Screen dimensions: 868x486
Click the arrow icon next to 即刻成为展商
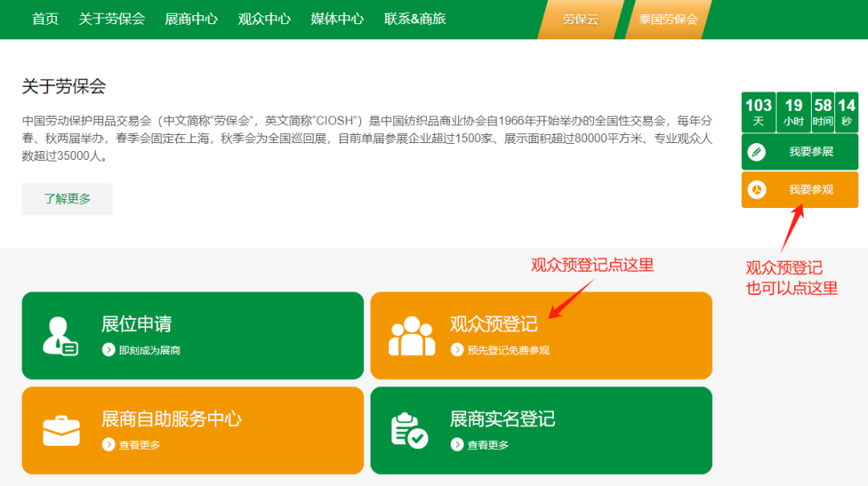pos(108,349)
